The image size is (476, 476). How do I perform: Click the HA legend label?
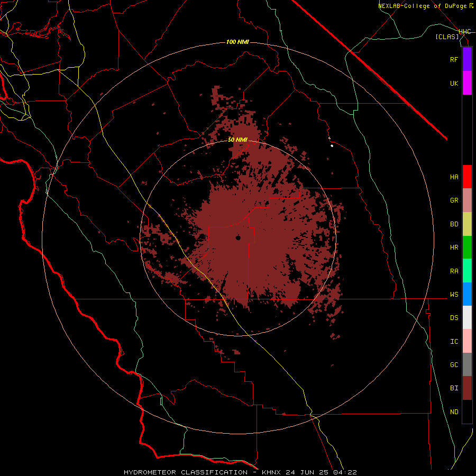tap(454, 177)
